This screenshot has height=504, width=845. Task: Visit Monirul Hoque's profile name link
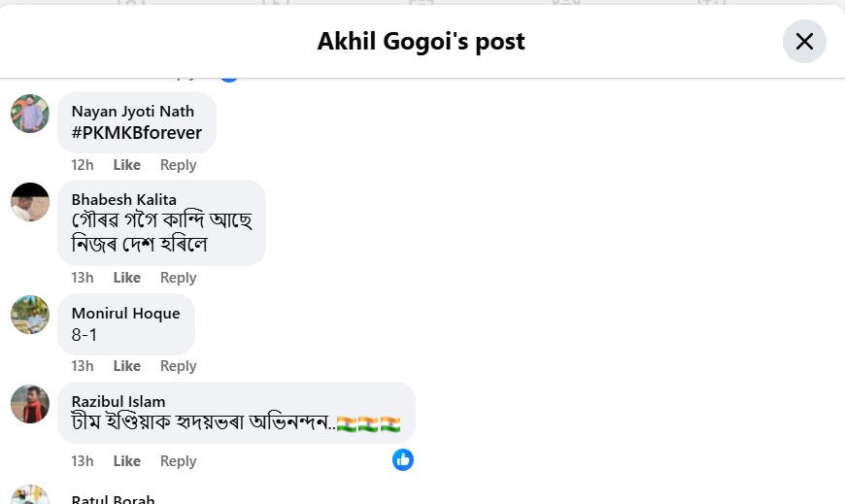coord(125,314)
